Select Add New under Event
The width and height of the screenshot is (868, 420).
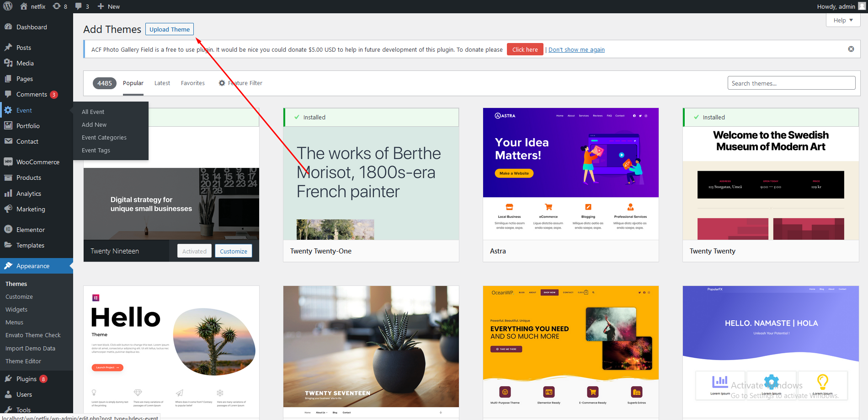(x=94, y=124)
